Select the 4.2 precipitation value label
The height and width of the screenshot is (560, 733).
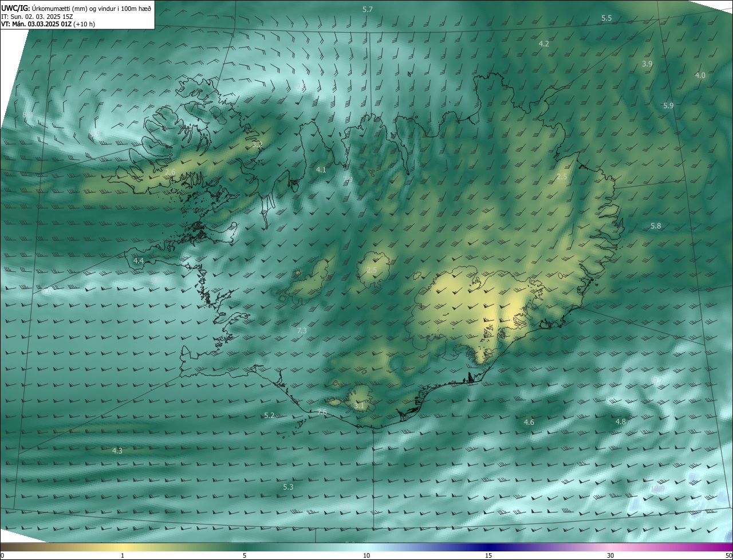point(544,44)
